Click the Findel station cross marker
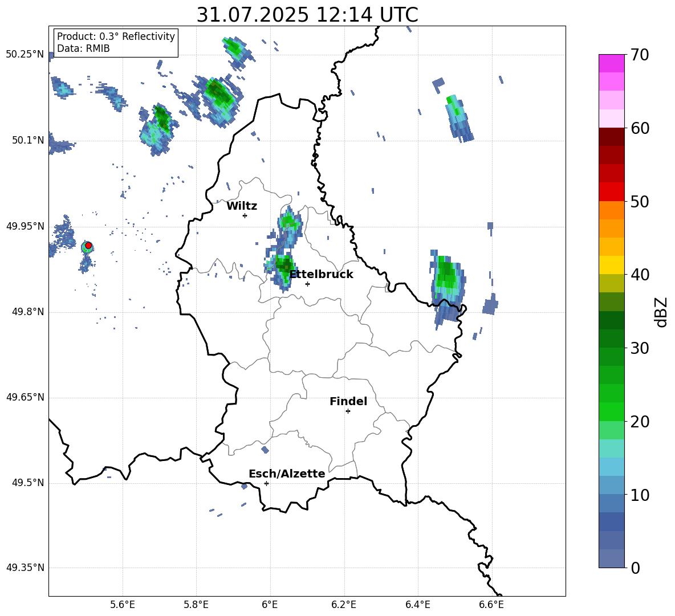 point(348,411)
